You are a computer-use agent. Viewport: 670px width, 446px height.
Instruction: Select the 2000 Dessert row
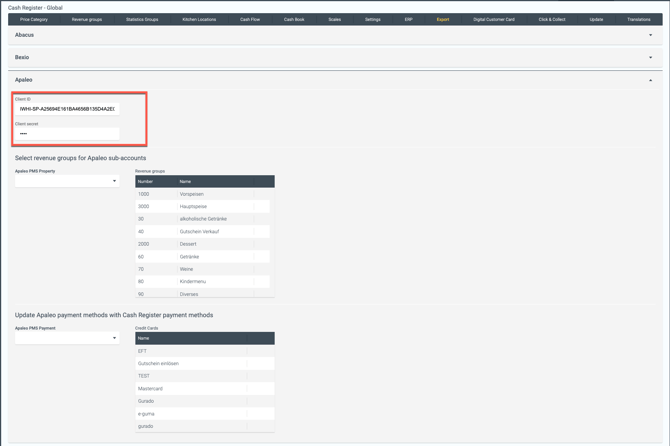[205, 244]
